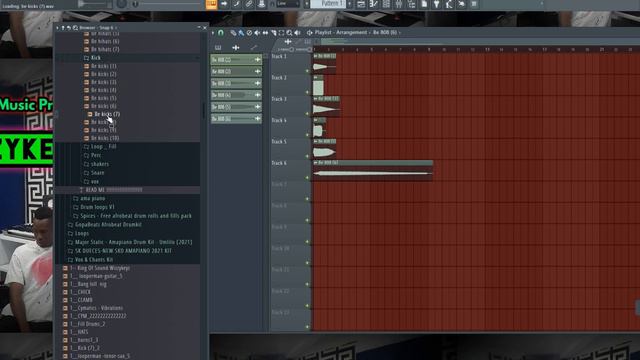The width and height of the screenshot is (640, 360).
Task: Select sample file Be kicks (1)
Action: point(104,66)
